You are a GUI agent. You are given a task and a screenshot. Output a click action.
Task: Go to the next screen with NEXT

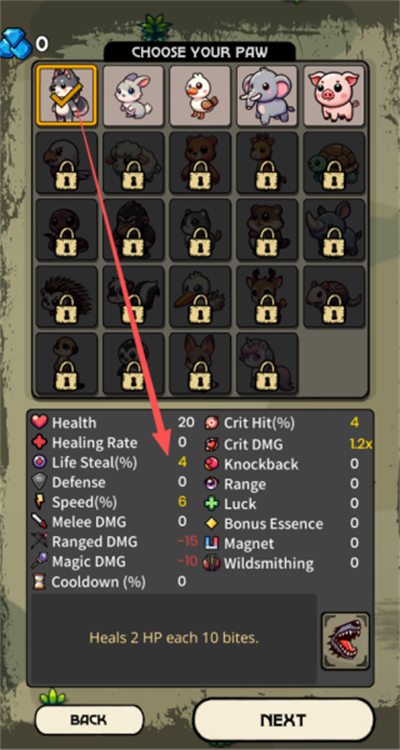[x=284, y=720]
